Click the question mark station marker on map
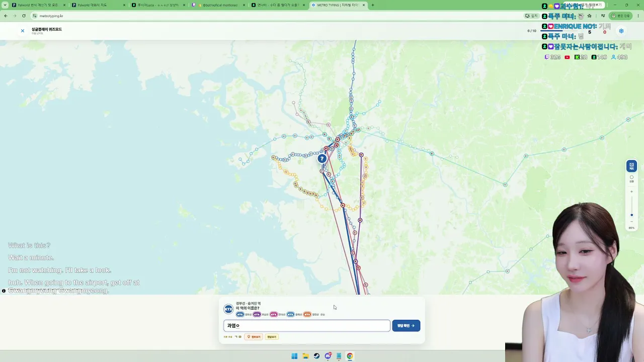 (x=322, y=159)
